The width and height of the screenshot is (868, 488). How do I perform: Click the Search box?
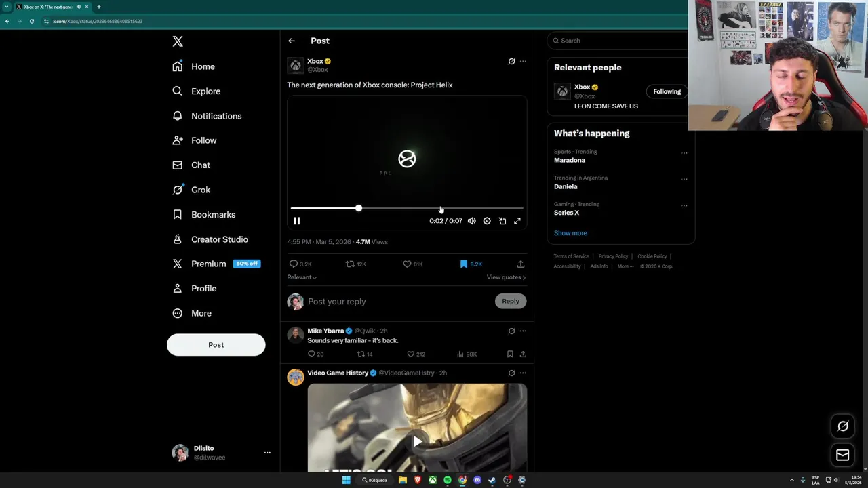(x=618, y=41)
